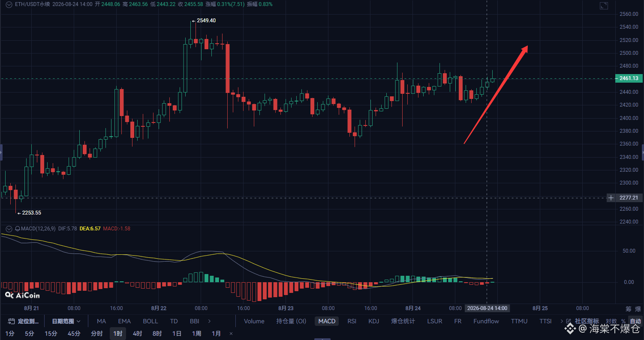Collapse the ETH/USDT chart legend circle chevron

pyautogui.click(x=9, y=4)
